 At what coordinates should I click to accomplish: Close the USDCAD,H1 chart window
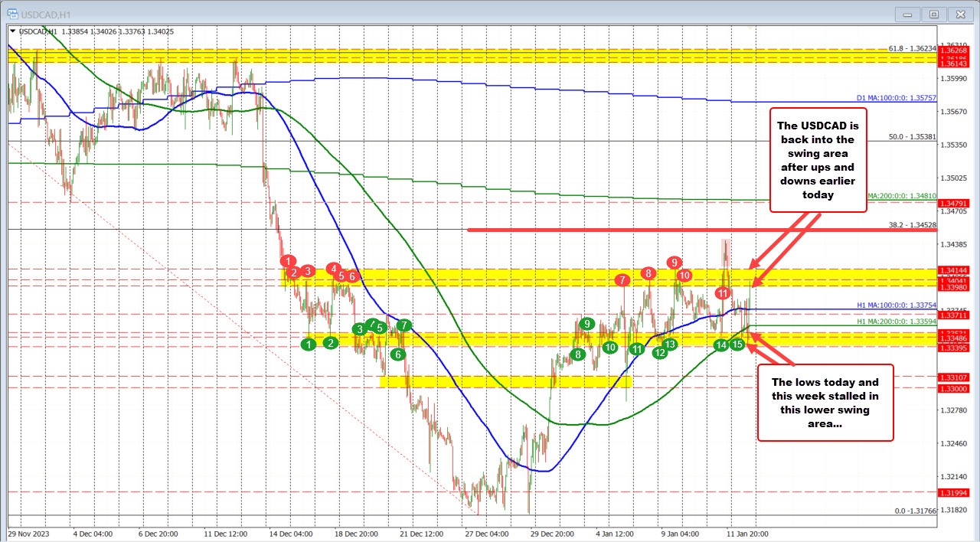click(x=957, y=13)
